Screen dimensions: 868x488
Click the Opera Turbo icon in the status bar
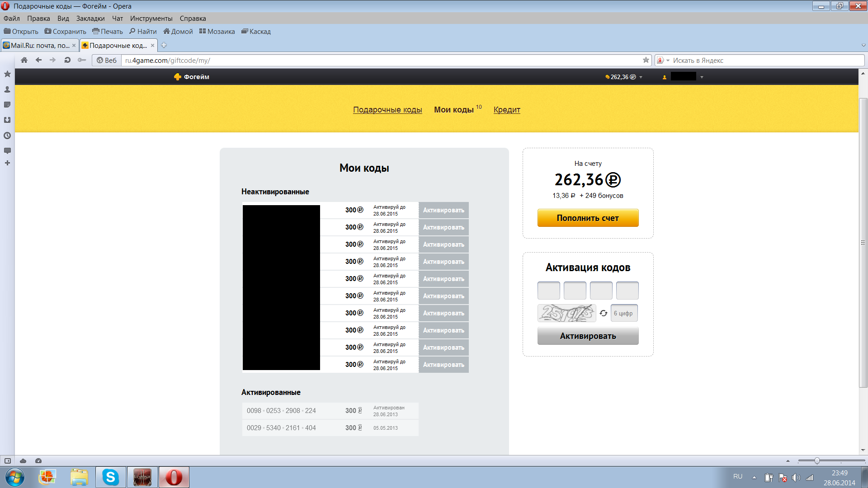tap(38, 461)
